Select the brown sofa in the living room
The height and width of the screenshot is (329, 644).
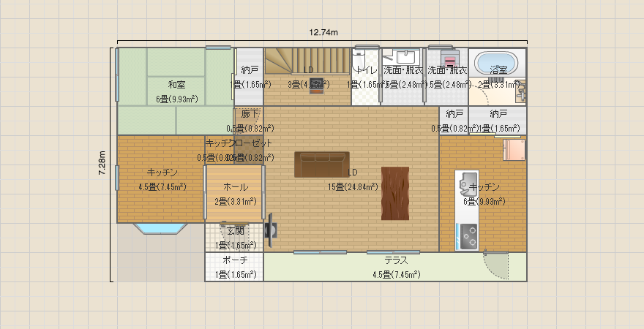(322, 164)
